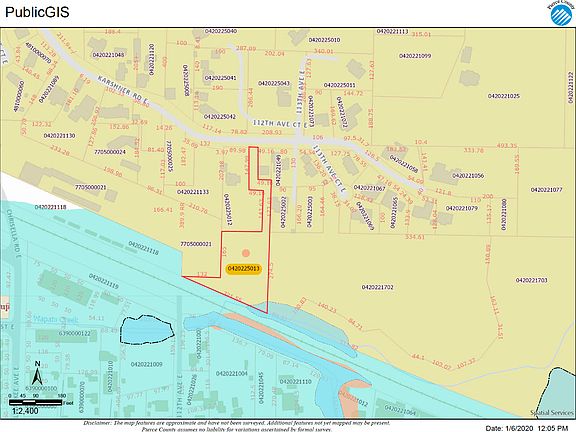The height and width of the screenshot is (432, 576).
Task: Select the highlighted 0420225013 parcel label
Action: (244, 269)
